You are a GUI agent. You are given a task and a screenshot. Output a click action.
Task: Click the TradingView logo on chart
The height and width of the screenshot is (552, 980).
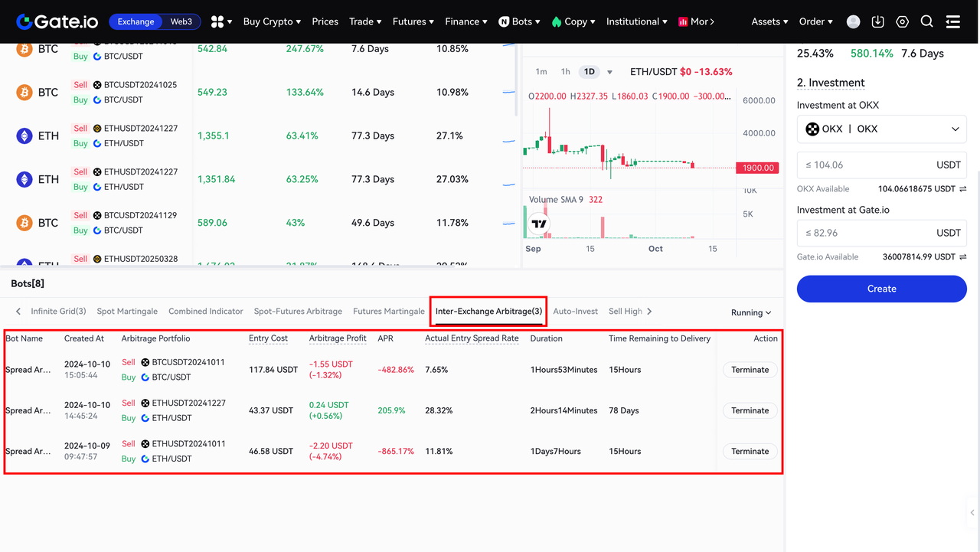click(539, 224)
